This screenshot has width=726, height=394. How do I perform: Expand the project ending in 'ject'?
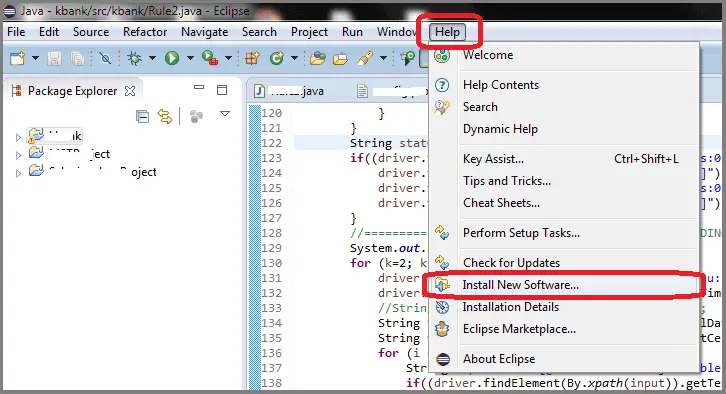coord(18,155)
